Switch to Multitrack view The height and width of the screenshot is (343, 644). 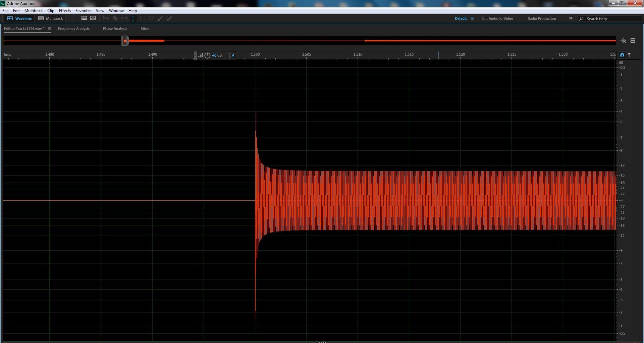click(51, 18)
